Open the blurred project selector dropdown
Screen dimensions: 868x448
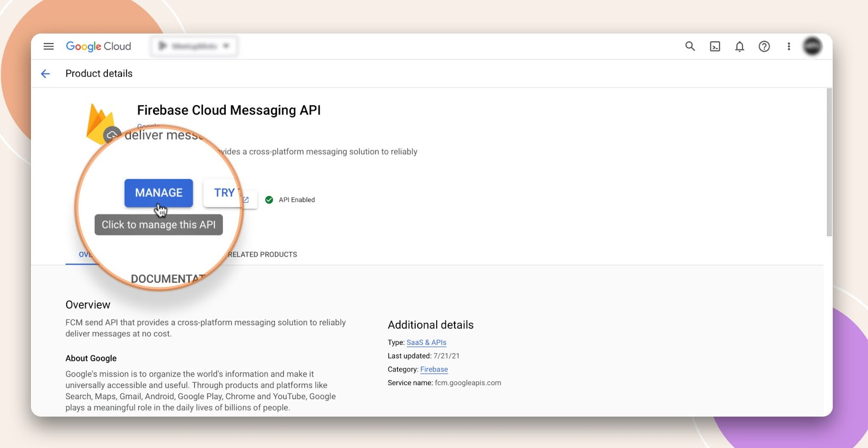(194, 46)
